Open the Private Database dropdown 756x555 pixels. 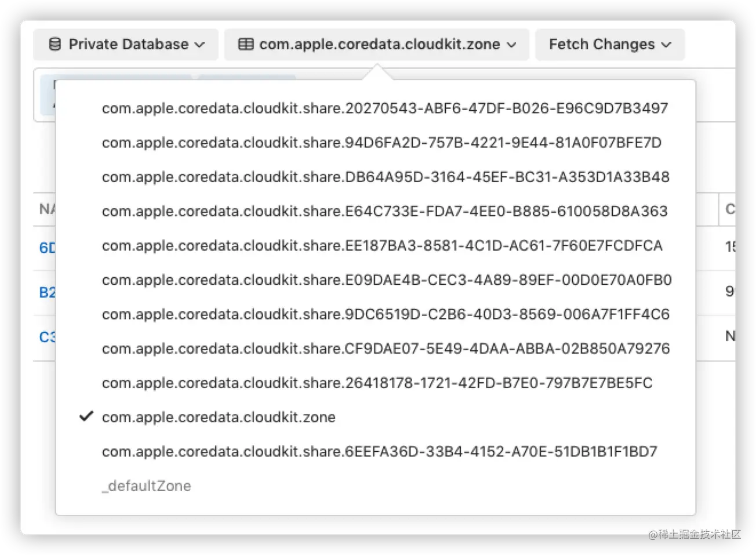point(126,45)
